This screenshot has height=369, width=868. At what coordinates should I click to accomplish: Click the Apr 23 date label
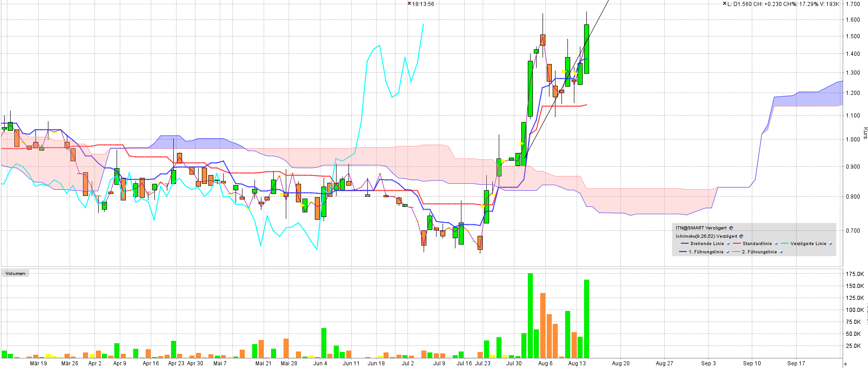[x=176, y=363]
